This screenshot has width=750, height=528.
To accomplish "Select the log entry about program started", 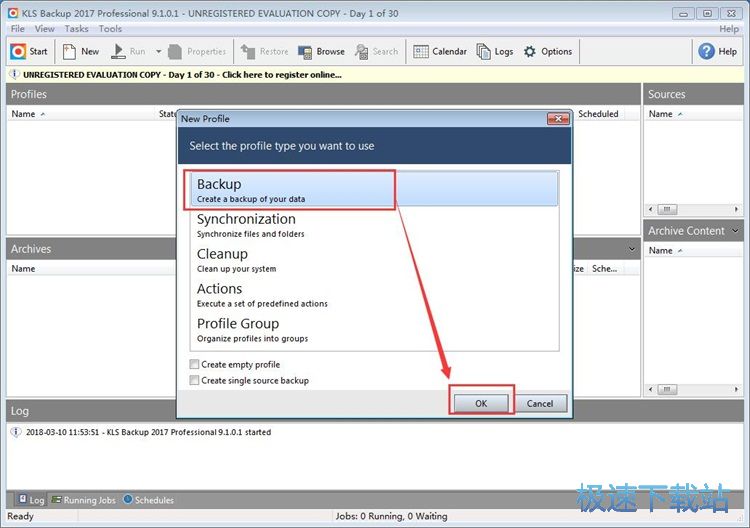I will coord(148,432).
